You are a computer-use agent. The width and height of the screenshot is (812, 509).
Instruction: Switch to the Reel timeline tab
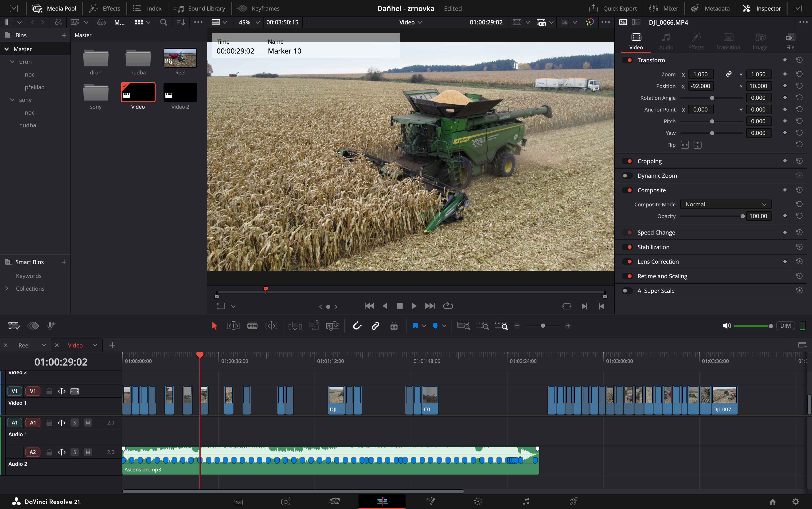click(x=24, y=345)
